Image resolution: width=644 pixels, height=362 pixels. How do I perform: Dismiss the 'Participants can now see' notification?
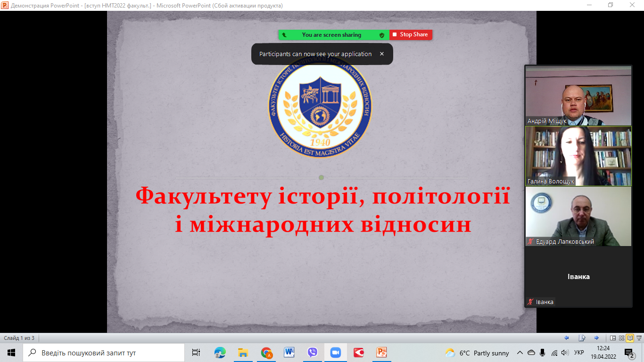[382, 54]
